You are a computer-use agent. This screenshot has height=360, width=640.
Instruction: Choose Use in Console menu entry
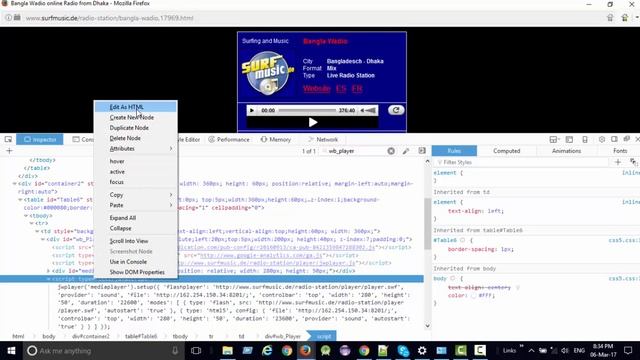point(136,262)
